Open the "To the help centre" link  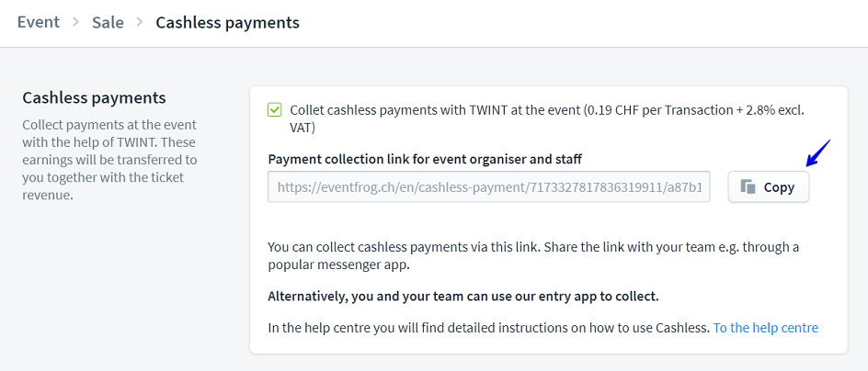click(x=765, y=328)
